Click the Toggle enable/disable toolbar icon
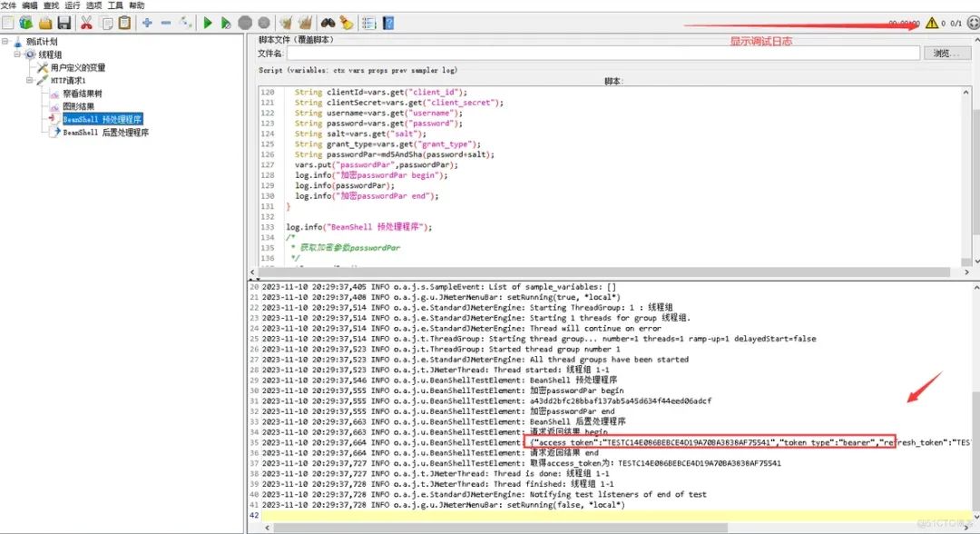This screenshot has height=534, width=980. point(186,23)
